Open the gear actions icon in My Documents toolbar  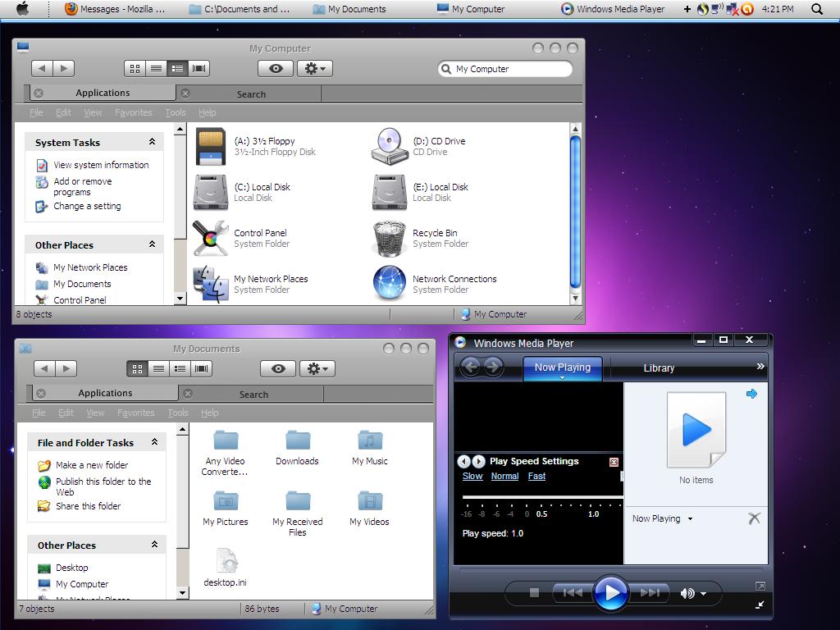tap(317, 368)
